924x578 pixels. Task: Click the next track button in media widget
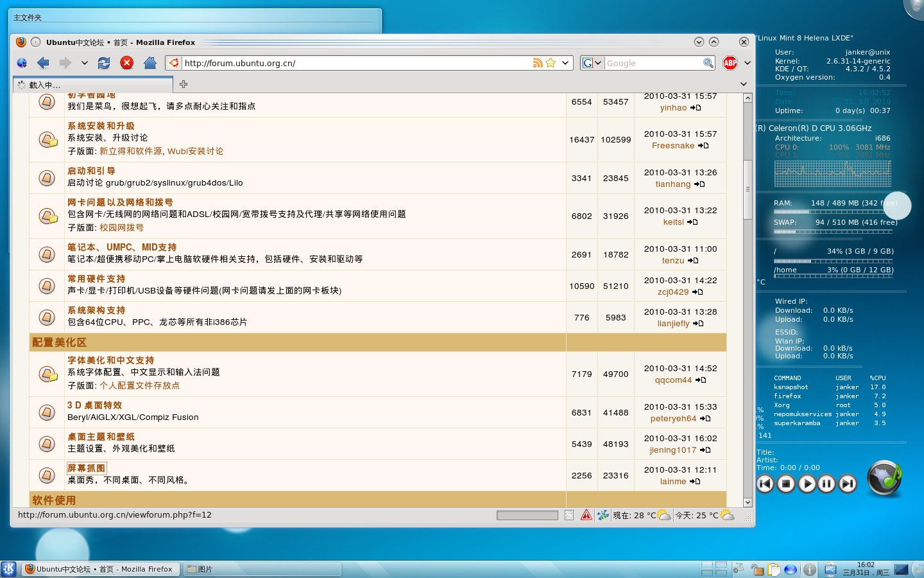click(x=848, y=484)
